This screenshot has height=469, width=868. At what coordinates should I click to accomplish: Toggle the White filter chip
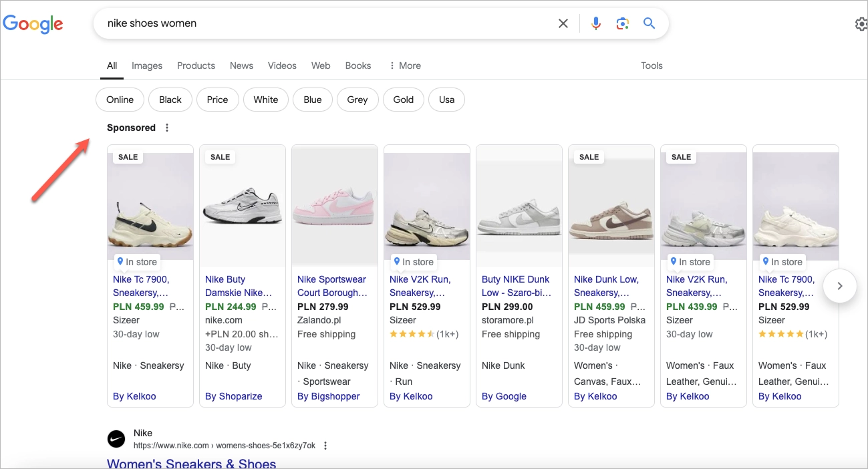[265, 99]
